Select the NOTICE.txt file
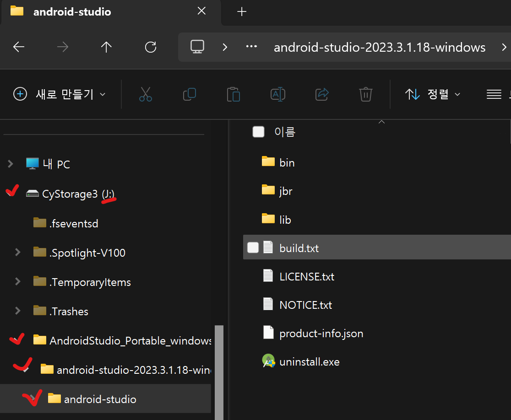511x420 pixels. coord(305,305)
